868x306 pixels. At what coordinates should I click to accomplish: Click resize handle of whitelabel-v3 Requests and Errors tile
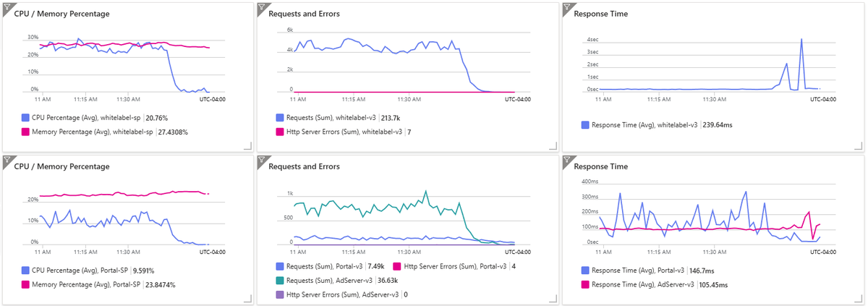(x=553, y=146)
